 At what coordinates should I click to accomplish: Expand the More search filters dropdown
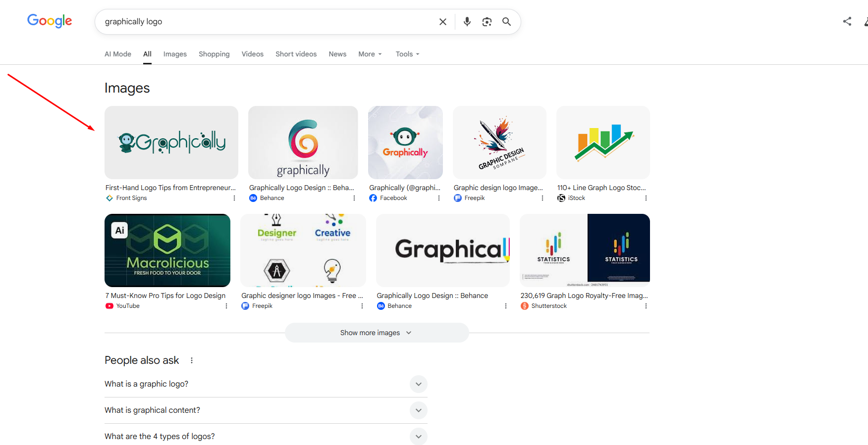coord(370,54)
